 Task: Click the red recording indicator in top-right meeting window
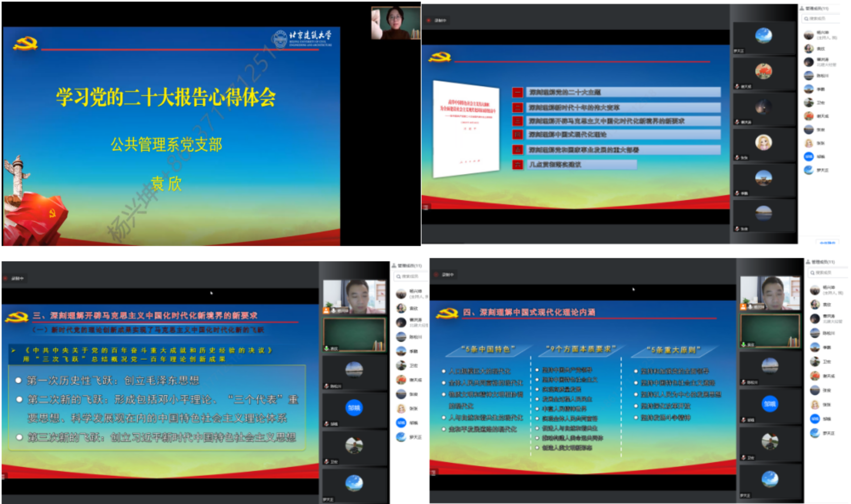[x=429, y=20]
